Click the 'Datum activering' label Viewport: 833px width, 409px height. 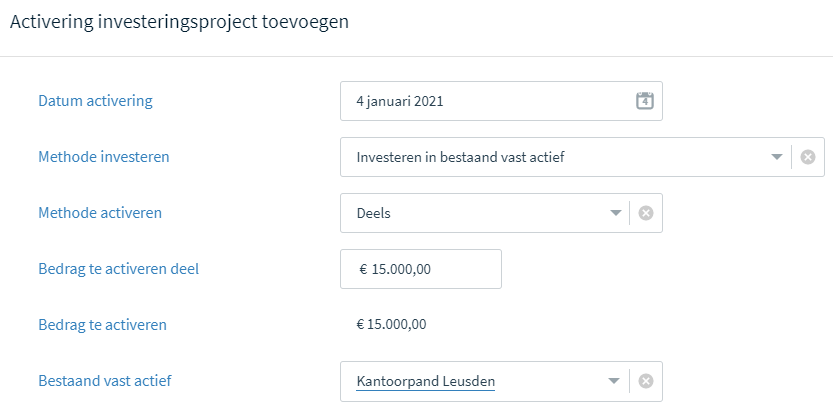pyautogui.click(x=95, y=101)
